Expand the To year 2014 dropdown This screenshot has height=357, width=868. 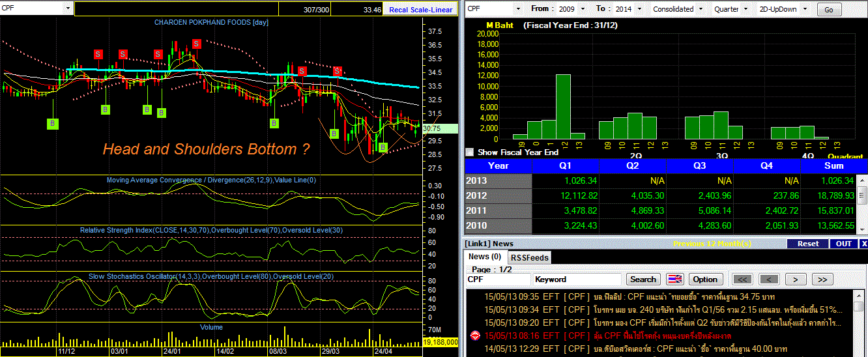click(638, 9)
